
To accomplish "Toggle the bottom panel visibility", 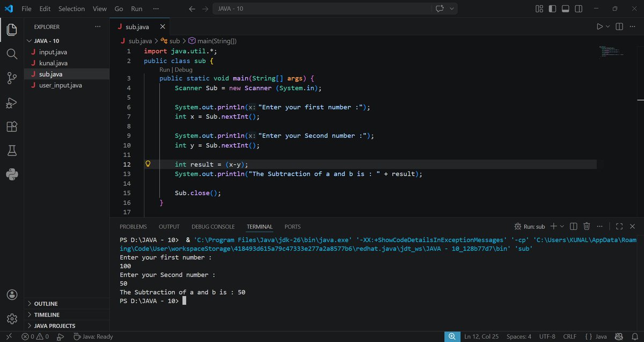I will point(565,9).
